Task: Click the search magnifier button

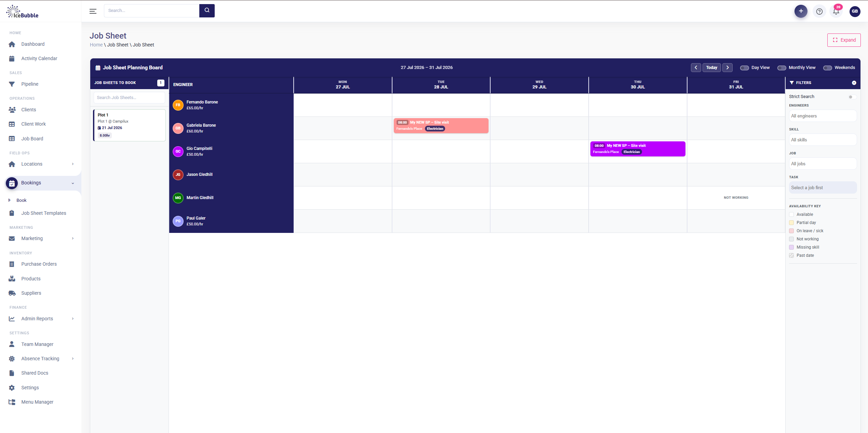Action: point(207,11)
